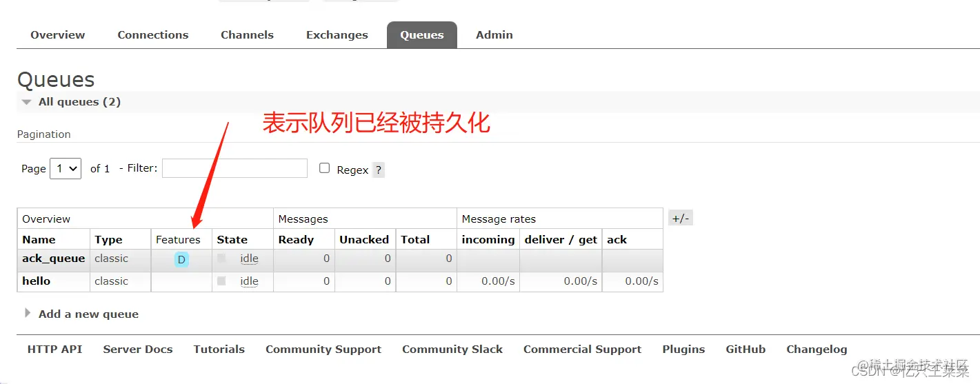This screenshot has height=384, width=980.
Task: Click the durable D feature badge
Action: coord(181,260)
